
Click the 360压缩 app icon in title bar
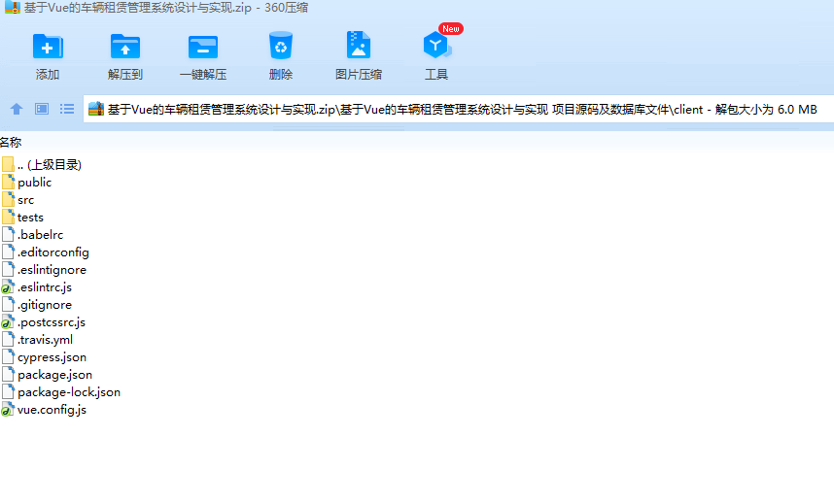(x=13, y=8)
